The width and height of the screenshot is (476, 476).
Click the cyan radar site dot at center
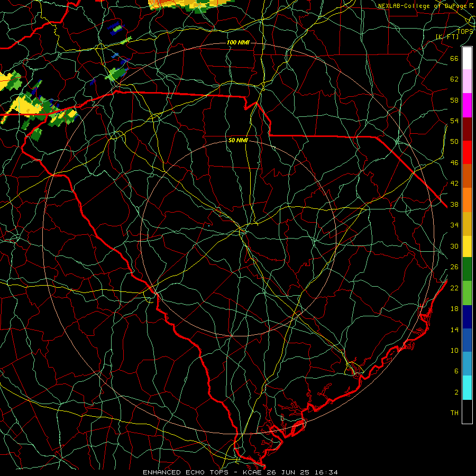(209, 225)
